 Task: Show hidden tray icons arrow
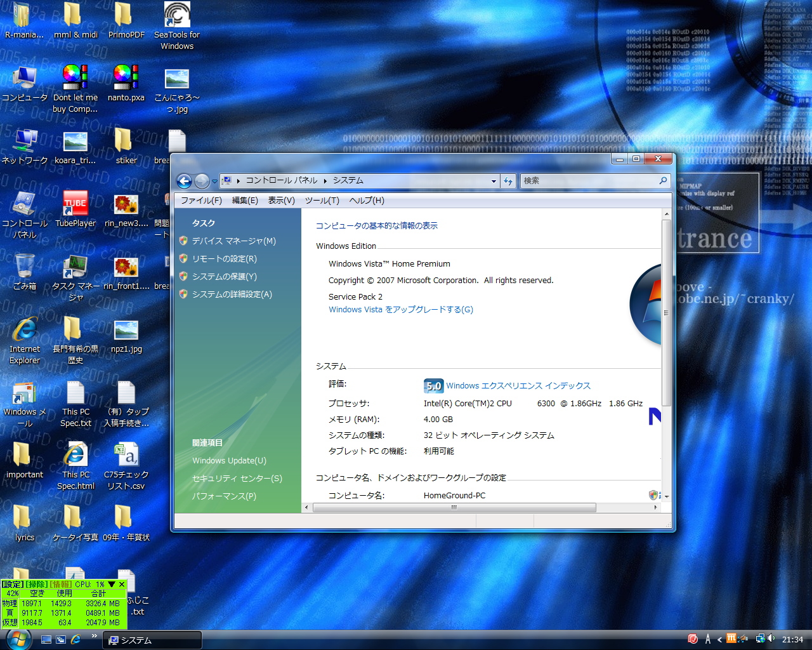tap(719, 640)
